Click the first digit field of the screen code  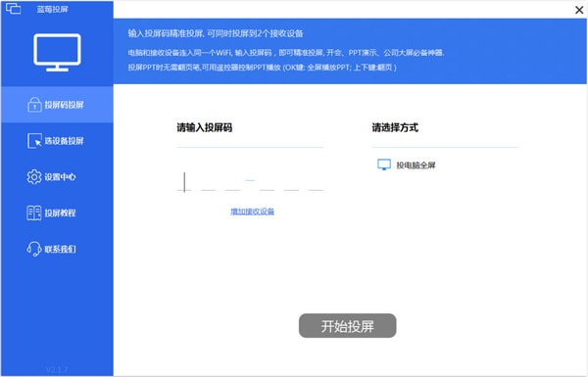pos(184,182)
